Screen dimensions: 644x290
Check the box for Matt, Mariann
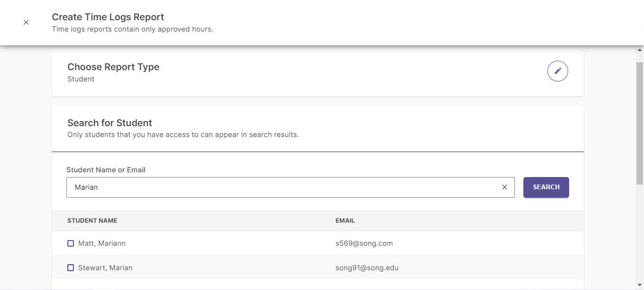click(71, 243)
